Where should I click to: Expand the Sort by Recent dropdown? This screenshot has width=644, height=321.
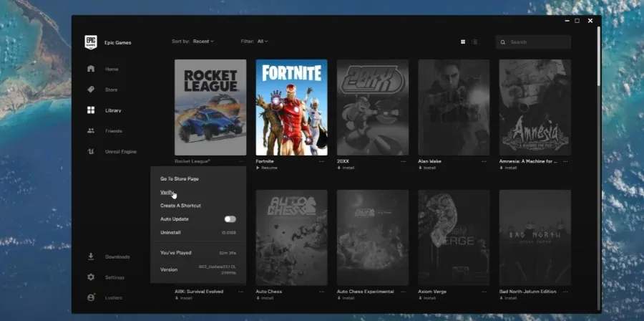203,42
